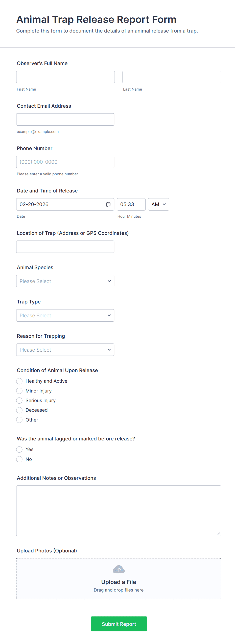Select Healthy and Active condition

point(19,381)
